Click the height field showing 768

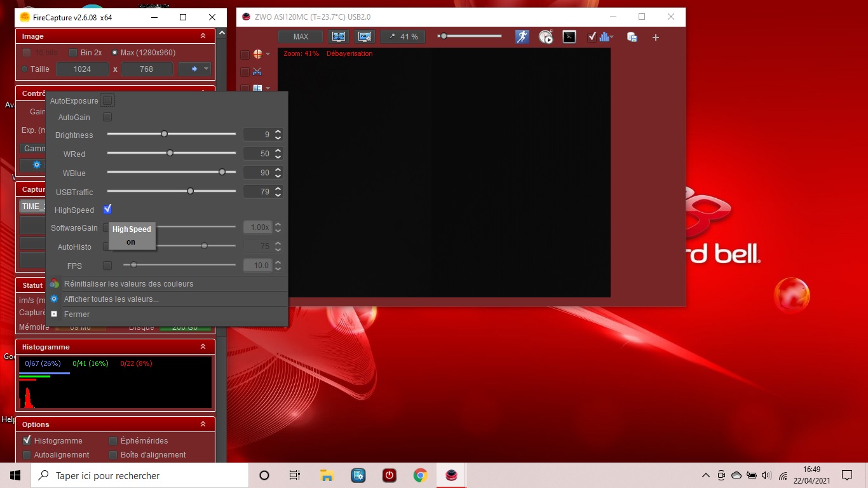tap(147, 69)
